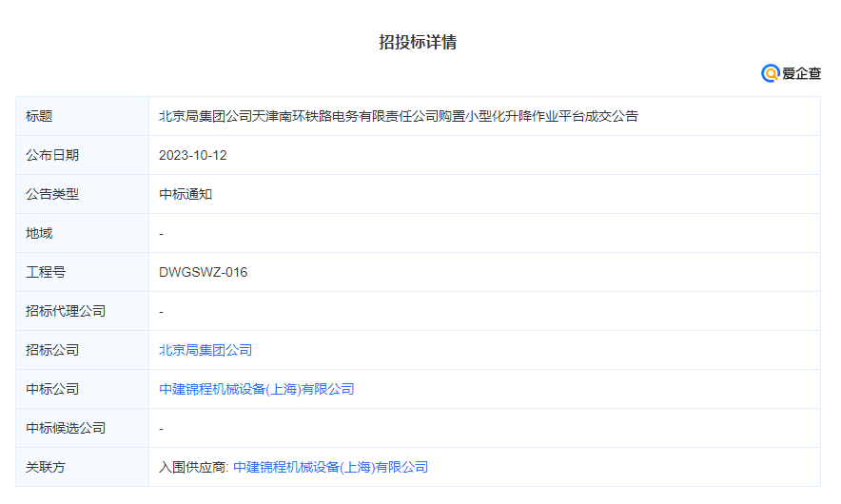Click the dash value in 招标代理公司 row

(162, 312)
